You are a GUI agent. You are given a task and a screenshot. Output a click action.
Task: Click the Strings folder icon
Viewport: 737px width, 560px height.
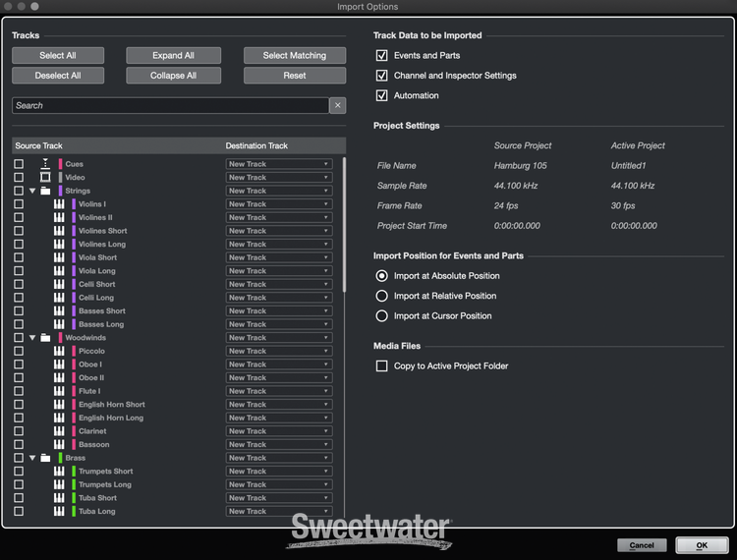tap(45, 191)
